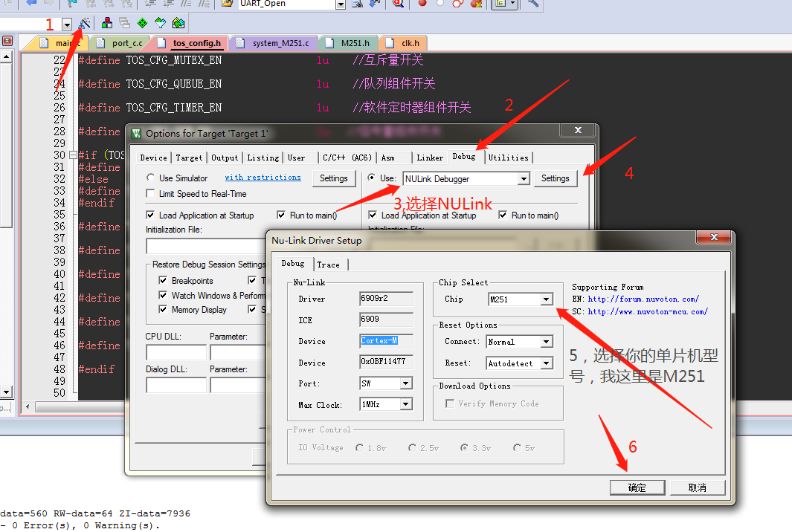
Task: Click Settings button beside NULink Debugger
Action: pos(555,178)
